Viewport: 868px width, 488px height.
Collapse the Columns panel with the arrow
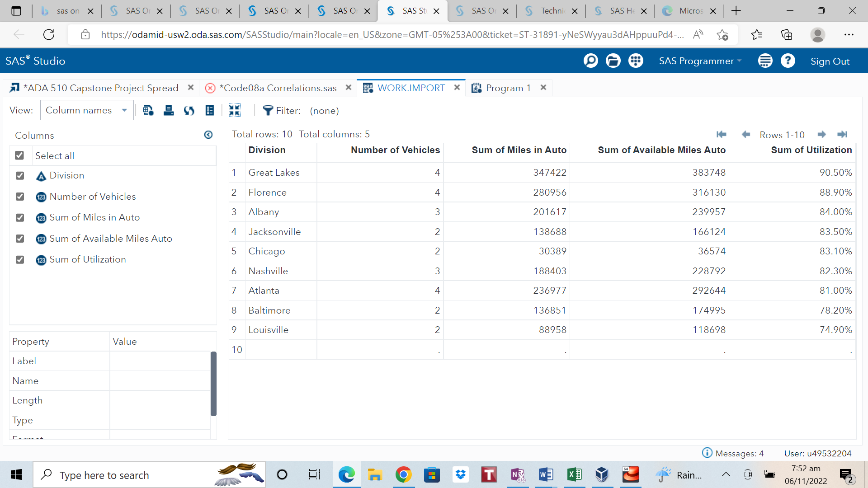click(x=208, y=135)
